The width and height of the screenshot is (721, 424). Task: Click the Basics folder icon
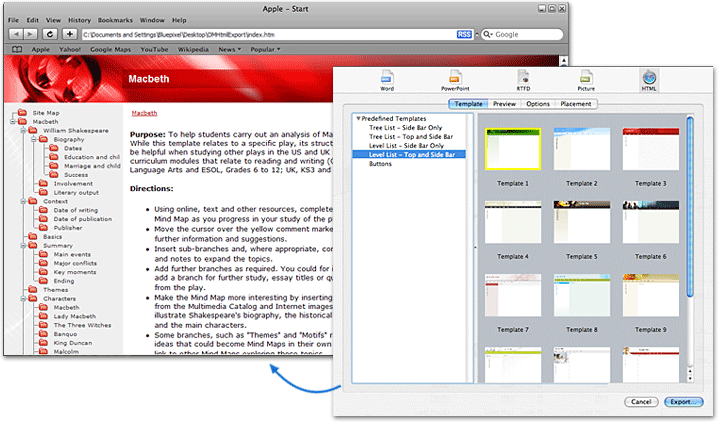coord(33,236)
